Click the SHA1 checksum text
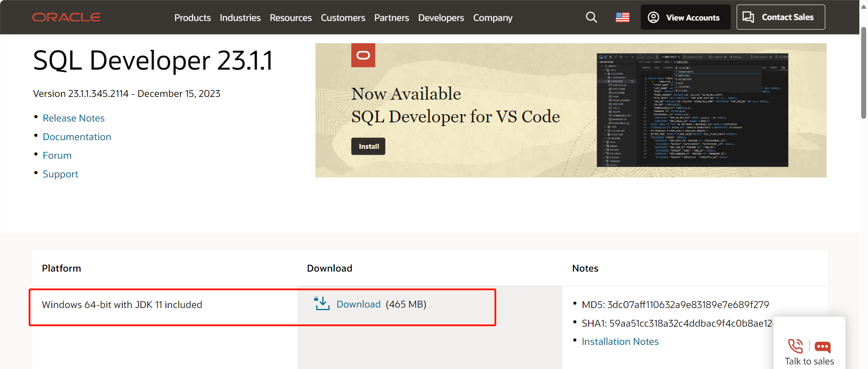This screenshot has width=868, height=369. [677, 324]
